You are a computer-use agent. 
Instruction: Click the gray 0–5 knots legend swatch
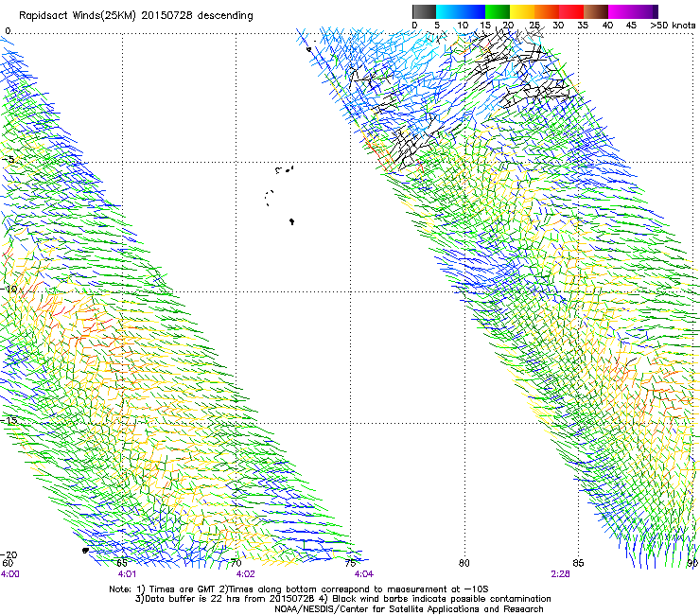(x=424, y=11)
